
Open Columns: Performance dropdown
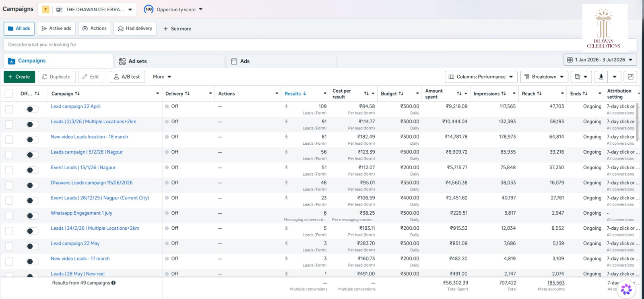[x=481, y=77]
